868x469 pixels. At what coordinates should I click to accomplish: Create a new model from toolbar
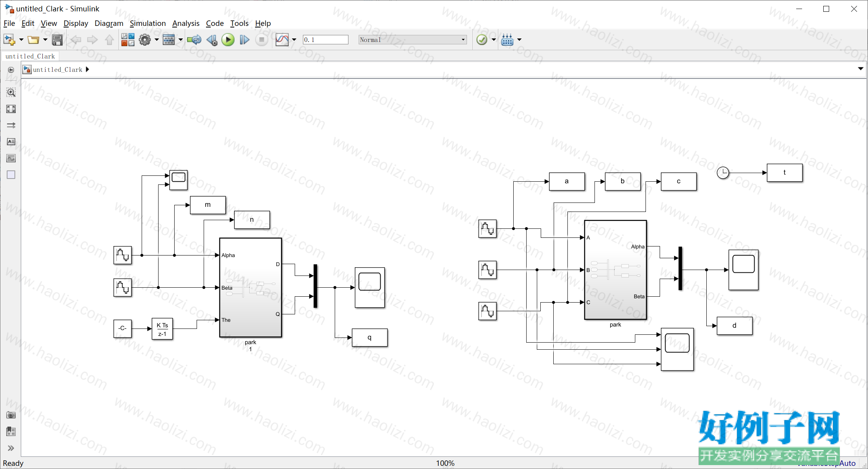(x=9, y=40)
